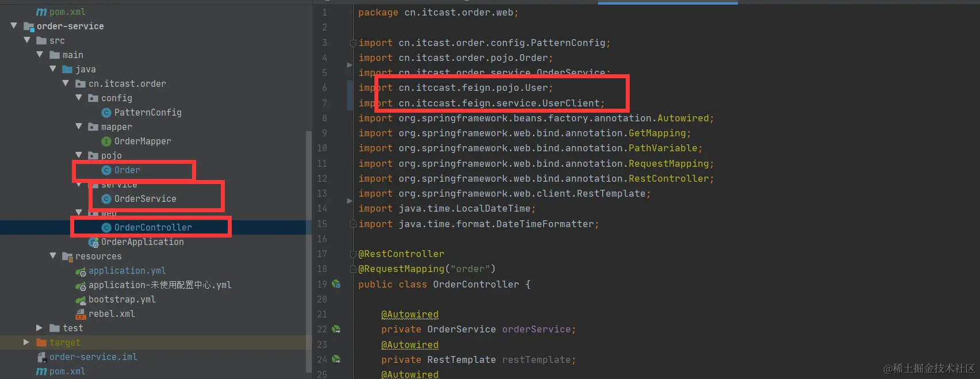Open bootstrap.yml in resources
This screenshot has height=379, width=980.
click(122, 300)
